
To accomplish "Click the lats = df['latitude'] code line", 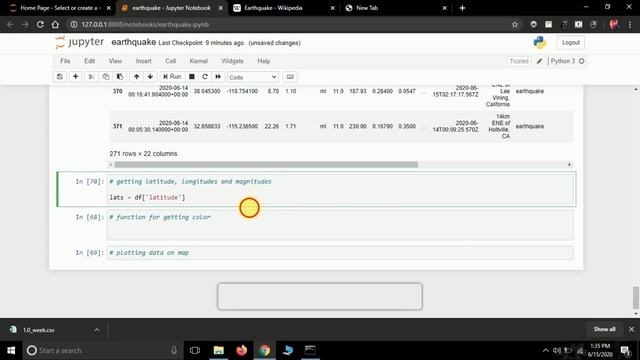I will pyautogui.click(x=147, y=198).
